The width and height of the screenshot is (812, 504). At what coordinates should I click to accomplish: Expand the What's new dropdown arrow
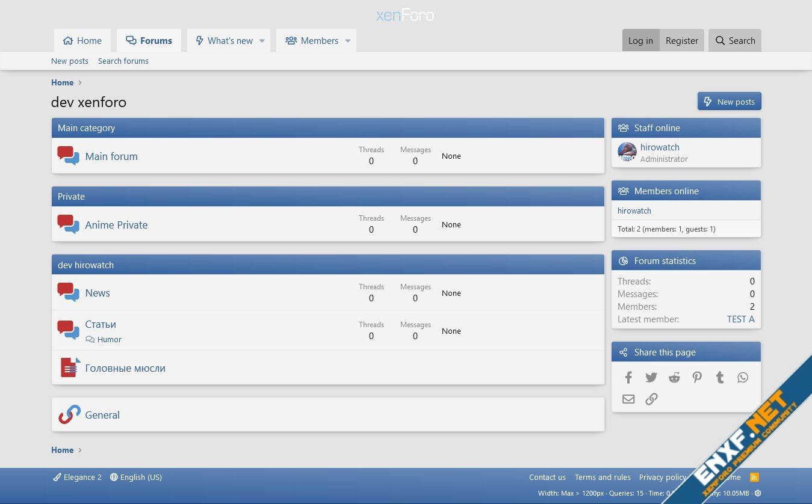[x=262, y=41]
